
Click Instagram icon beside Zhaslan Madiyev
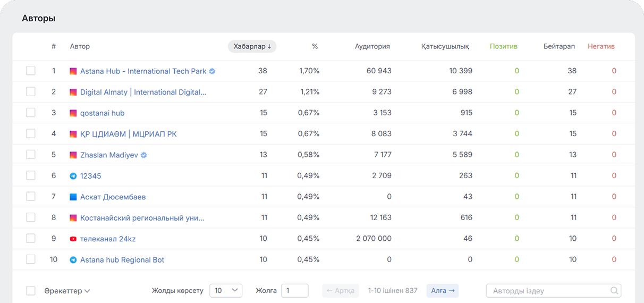tap(73, 155)
